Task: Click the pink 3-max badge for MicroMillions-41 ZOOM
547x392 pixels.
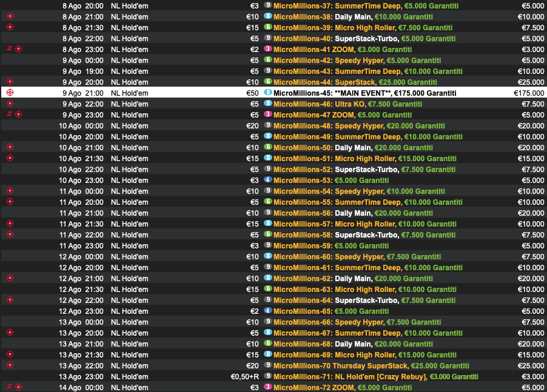Action: (x=268, y=49)
